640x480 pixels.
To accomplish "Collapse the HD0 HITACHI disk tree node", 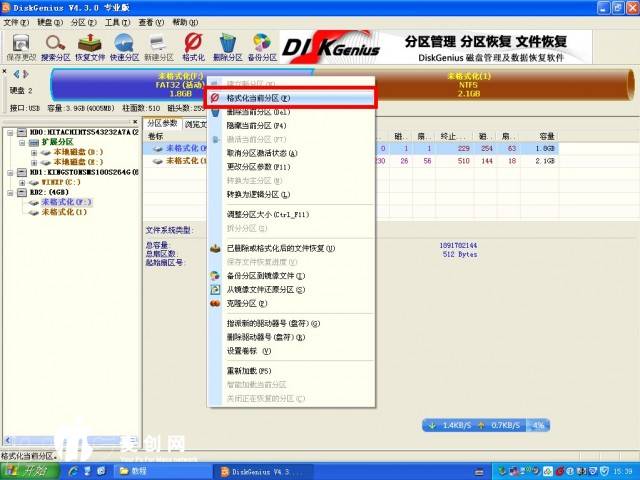I will (9, 132).
